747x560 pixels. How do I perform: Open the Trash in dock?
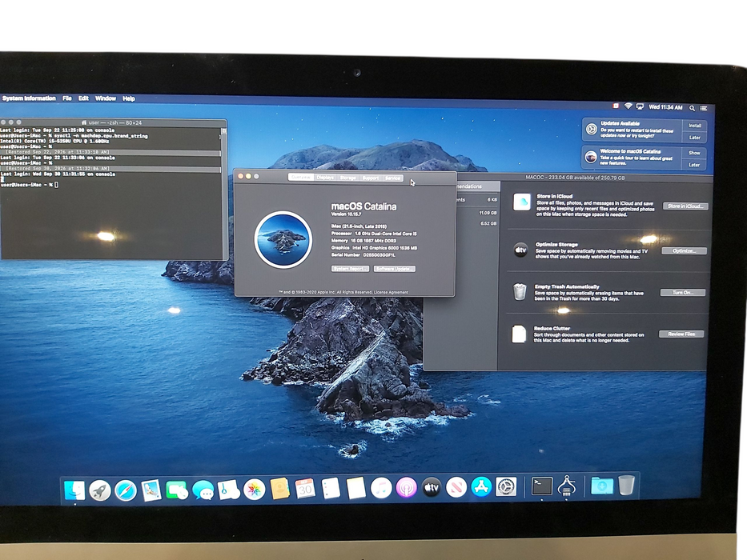626,486
